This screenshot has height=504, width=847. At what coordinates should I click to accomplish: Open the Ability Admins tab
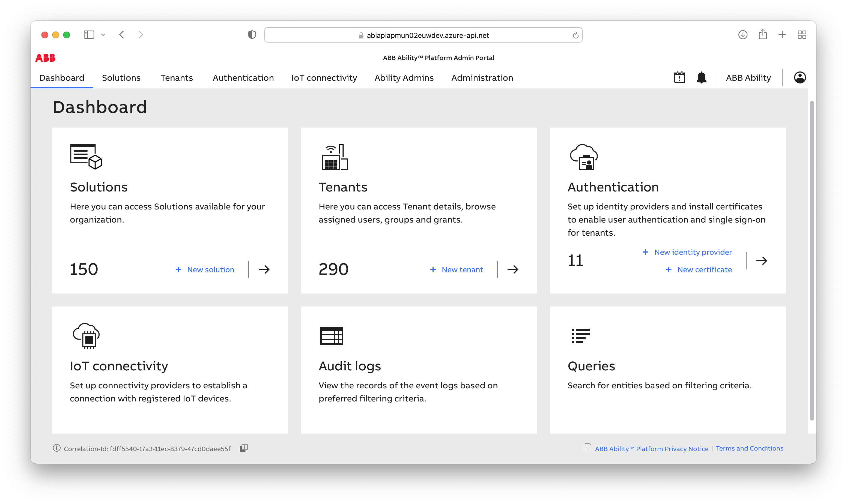[x=404, y=78]
